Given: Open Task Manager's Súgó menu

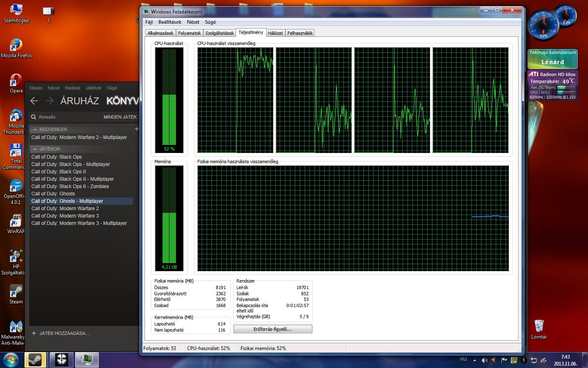Looking at the screenshot, I should point(210,22).
